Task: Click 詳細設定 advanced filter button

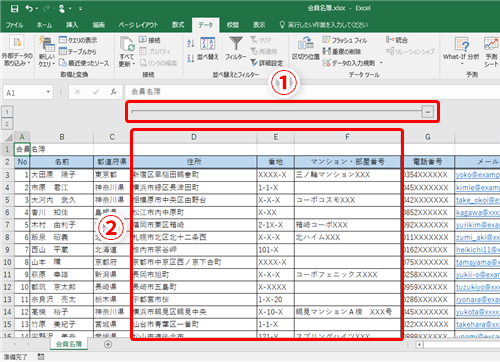Action: point(266,63)
